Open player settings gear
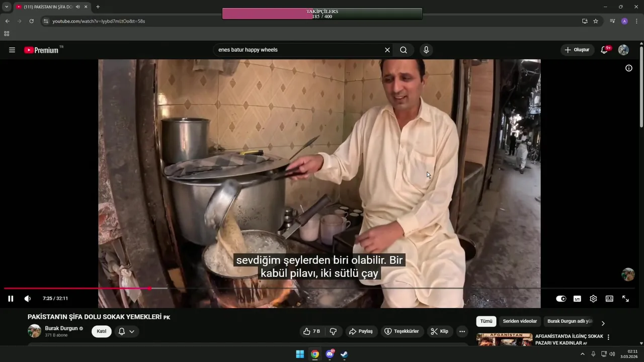The width and height of the screenshot is (644, 362). [x=593, y=299]
